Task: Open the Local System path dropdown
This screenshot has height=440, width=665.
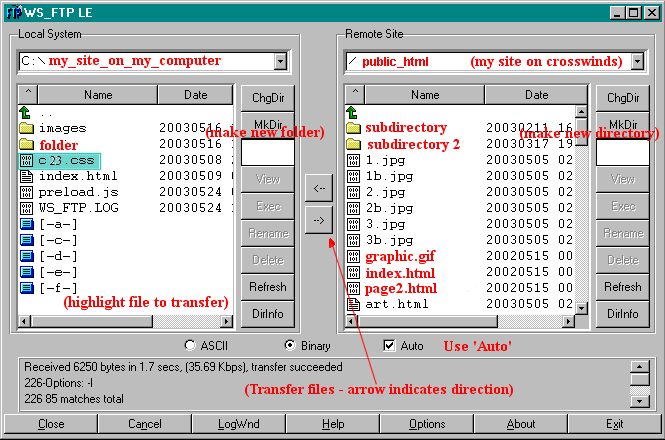Action: click(280, 62)
